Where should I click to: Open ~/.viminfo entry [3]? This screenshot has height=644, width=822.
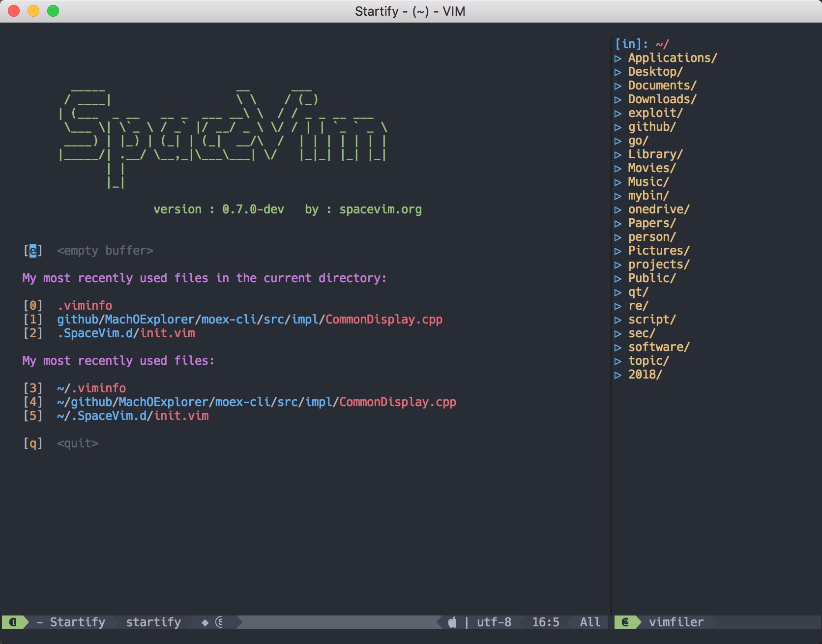pos(91,388)
